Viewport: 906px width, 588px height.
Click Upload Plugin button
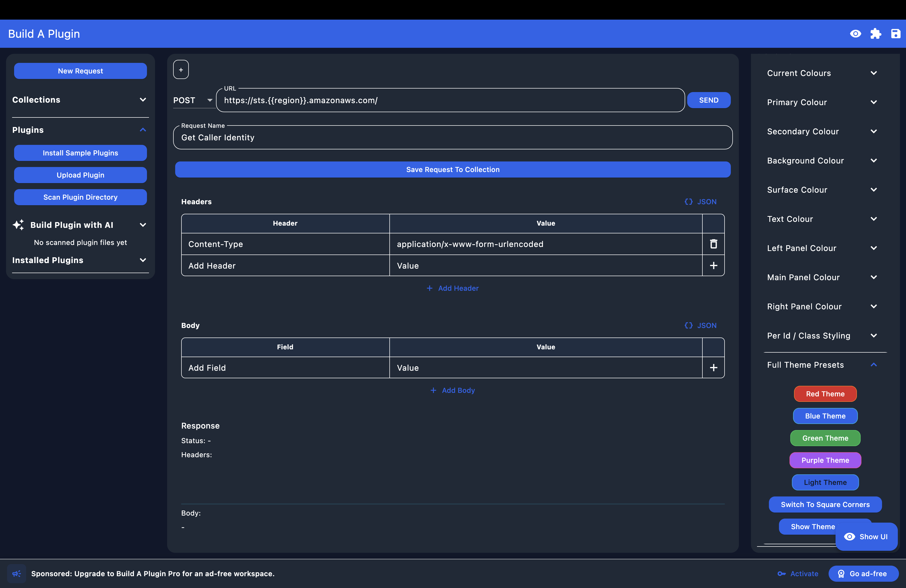point(80,175)
